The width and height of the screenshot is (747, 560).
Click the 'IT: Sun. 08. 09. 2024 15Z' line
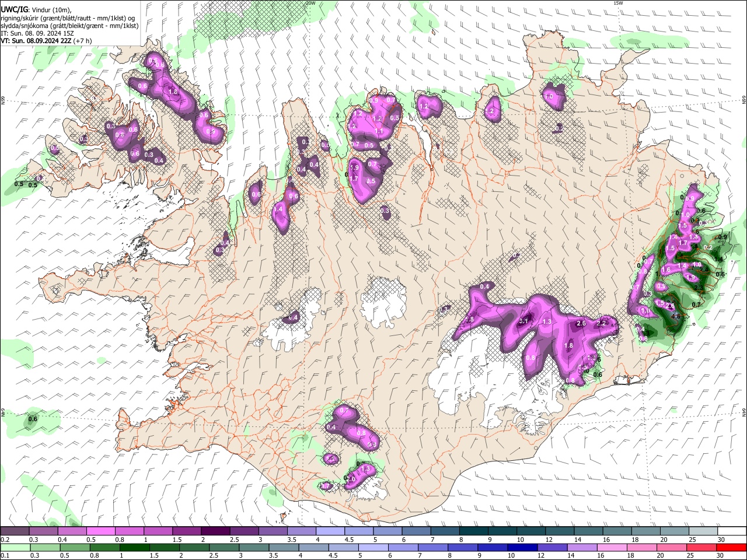(37, 33)
